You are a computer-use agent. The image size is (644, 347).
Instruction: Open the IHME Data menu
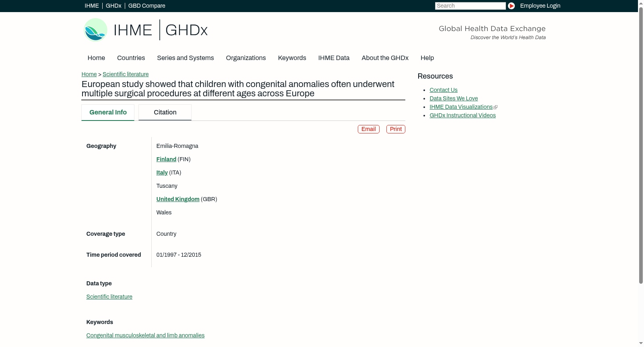click(x=334, y=58)
